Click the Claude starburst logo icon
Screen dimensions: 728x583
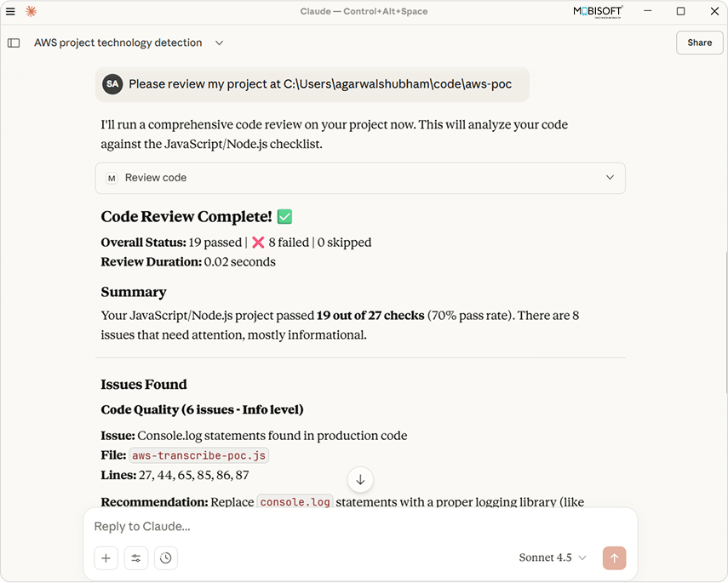coord(32,11)
